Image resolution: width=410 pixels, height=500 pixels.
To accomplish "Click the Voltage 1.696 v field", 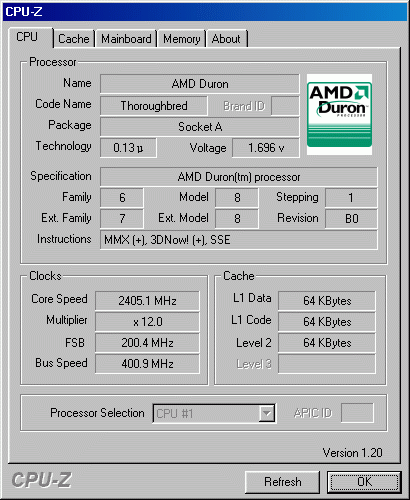I will tap(266, 148).
